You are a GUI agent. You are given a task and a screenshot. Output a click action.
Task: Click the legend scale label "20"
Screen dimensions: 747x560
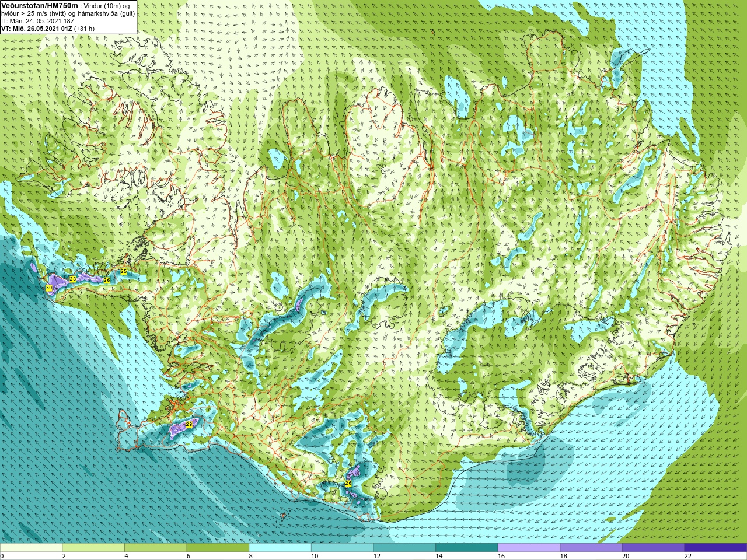[x=626, y=556]
